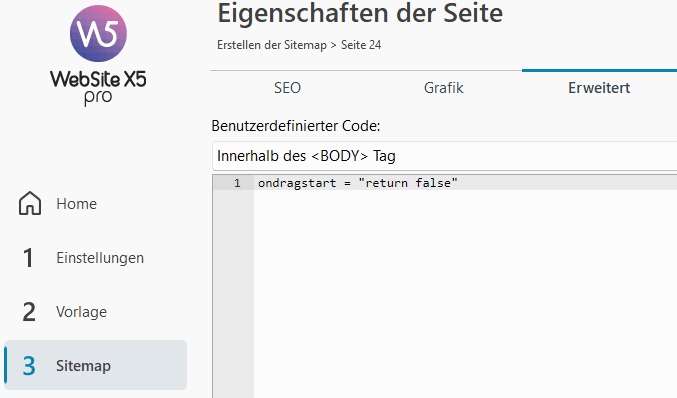Select the Sitemap step label
This screenshot has height=398, width=677.
pos(83,366)
